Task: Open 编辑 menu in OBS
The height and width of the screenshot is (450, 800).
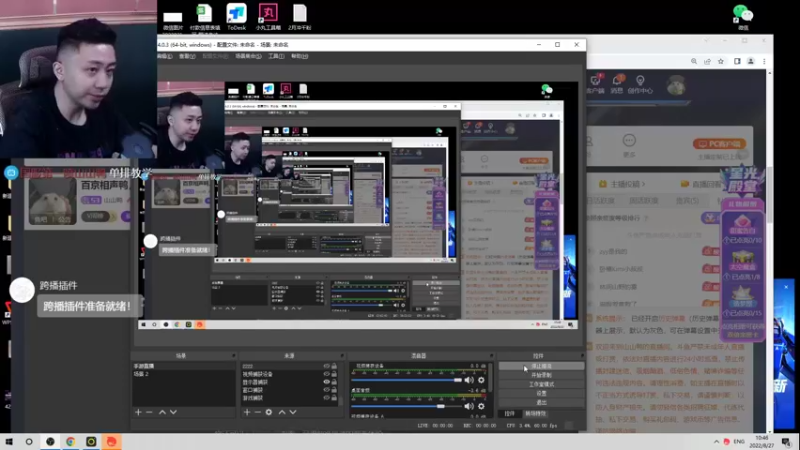Action: point(165,56)
